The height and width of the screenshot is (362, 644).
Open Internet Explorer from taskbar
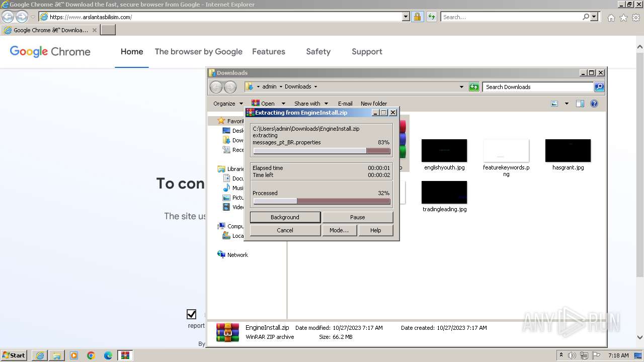click(x=40, y=355)
